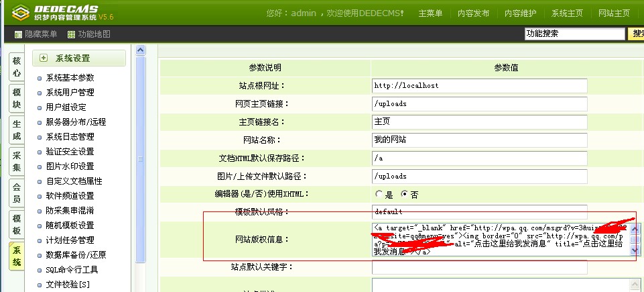The height and width of the screenshot is (292, 644).
Task: Open 计划任务管理
Action: click(70, 240)
